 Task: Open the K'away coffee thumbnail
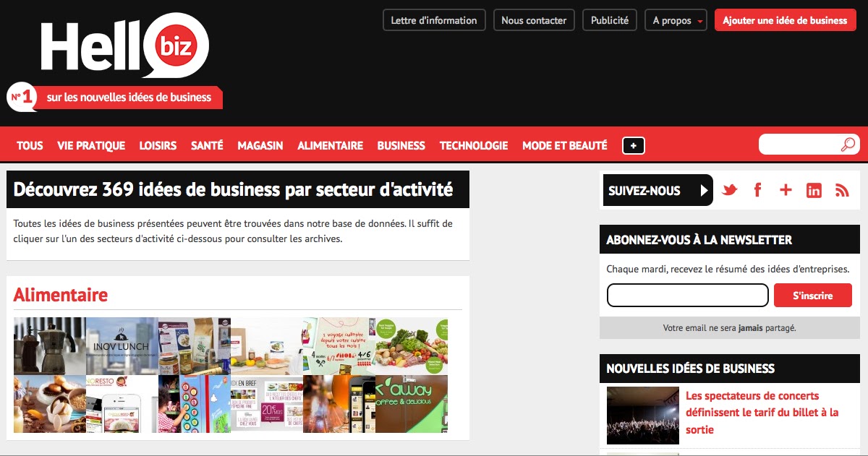(412, 404)
